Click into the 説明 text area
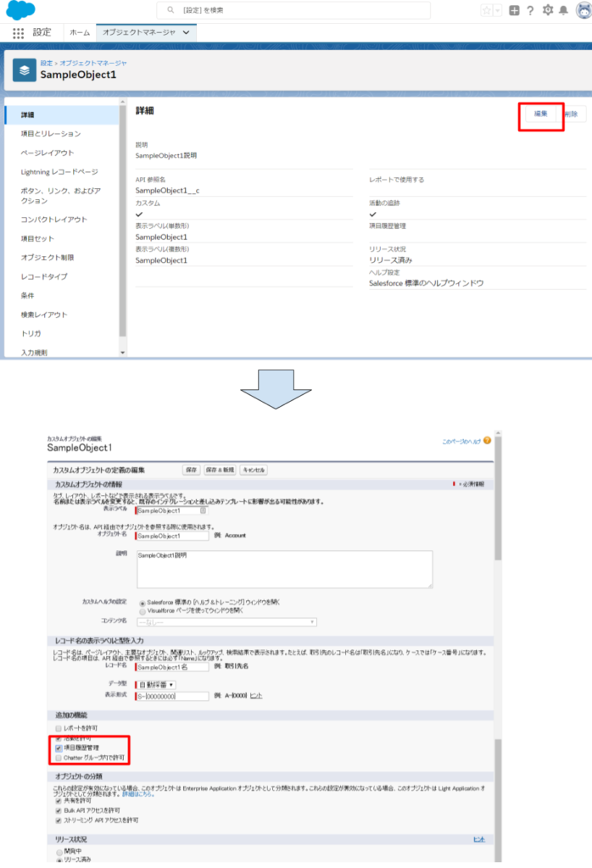The image size is (592, 868). pyautogui.click(x=285, y=569)
